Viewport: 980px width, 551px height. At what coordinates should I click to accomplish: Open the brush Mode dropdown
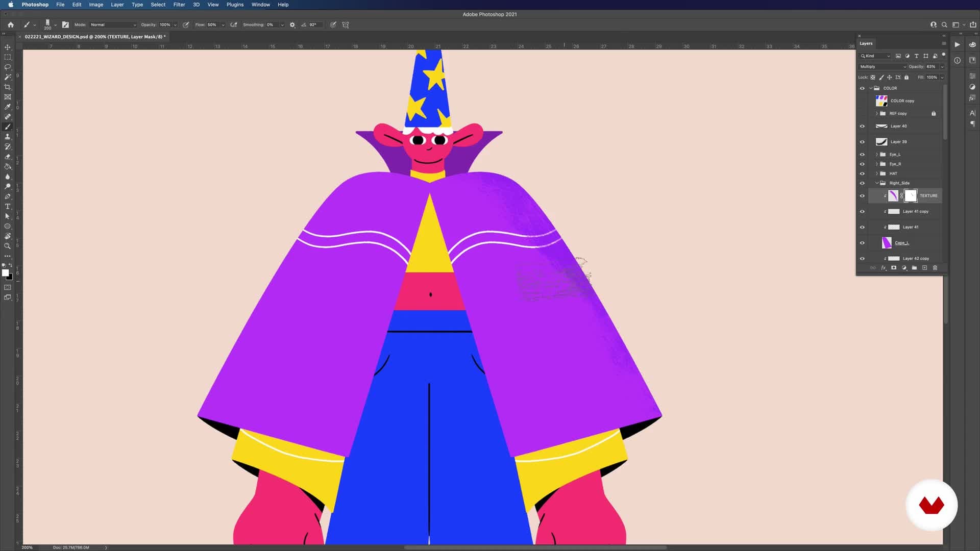(113, 24)
